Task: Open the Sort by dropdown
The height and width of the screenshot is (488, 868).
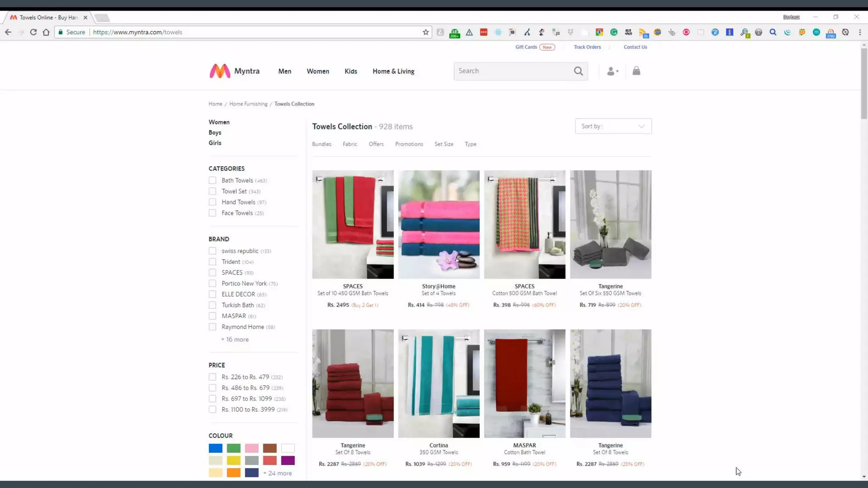Action: click(x=613, y=126)
